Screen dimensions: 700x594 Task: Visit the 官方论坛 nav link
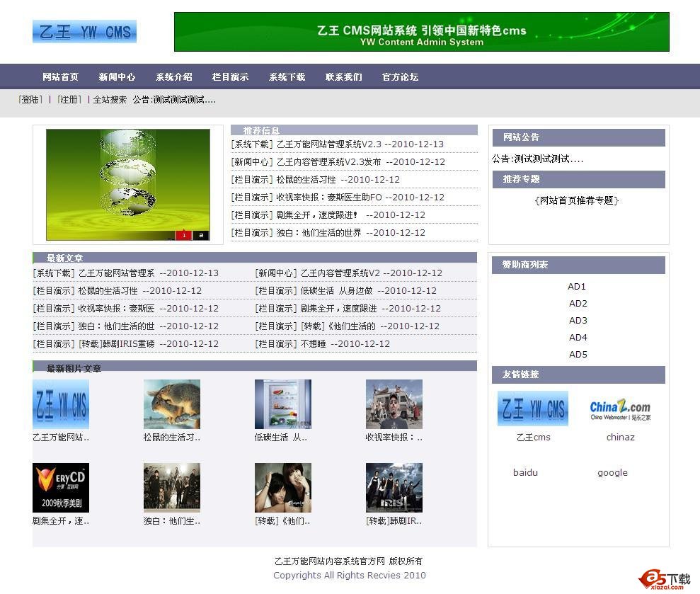401,77
